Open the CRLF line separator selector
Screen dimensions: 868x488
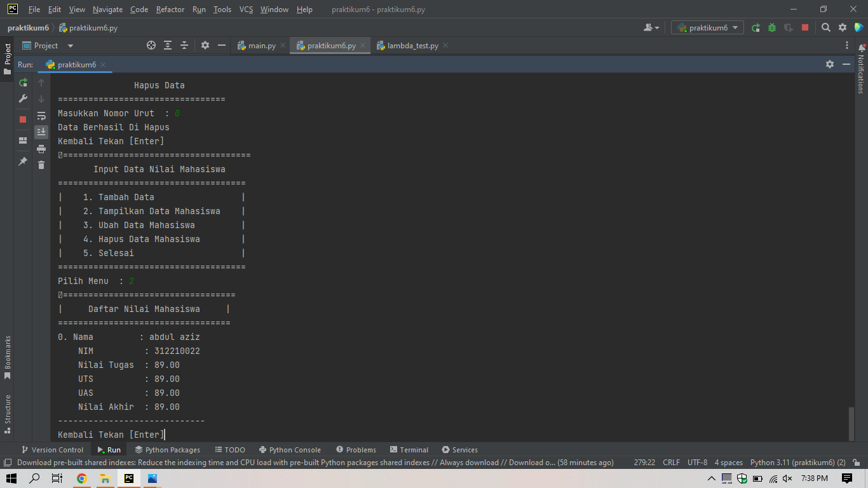pos(671,463)
